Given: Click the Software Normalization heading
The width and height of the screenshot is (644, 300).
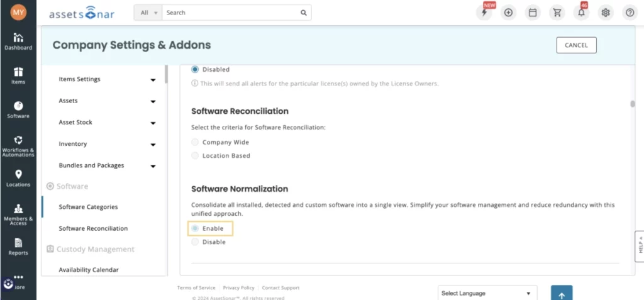Looking at the screenshot, I should 240,189.
